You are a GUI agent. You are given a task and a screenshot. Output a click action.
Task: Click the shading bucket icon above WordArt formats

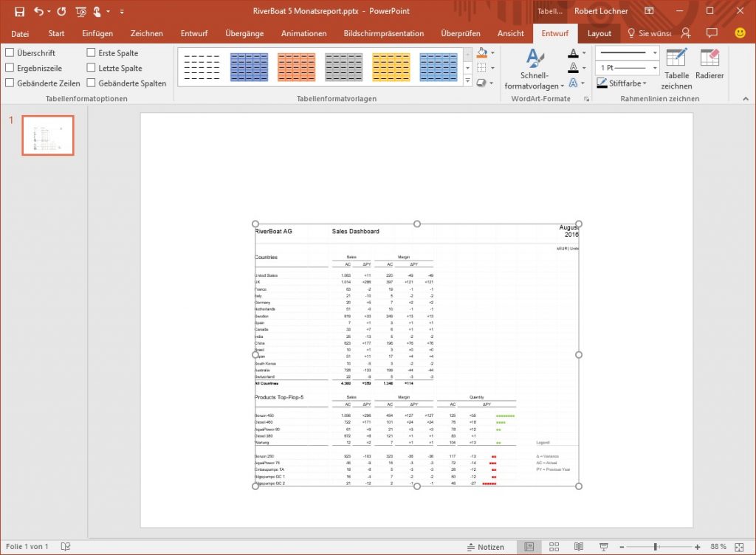(x=483, y=52)
